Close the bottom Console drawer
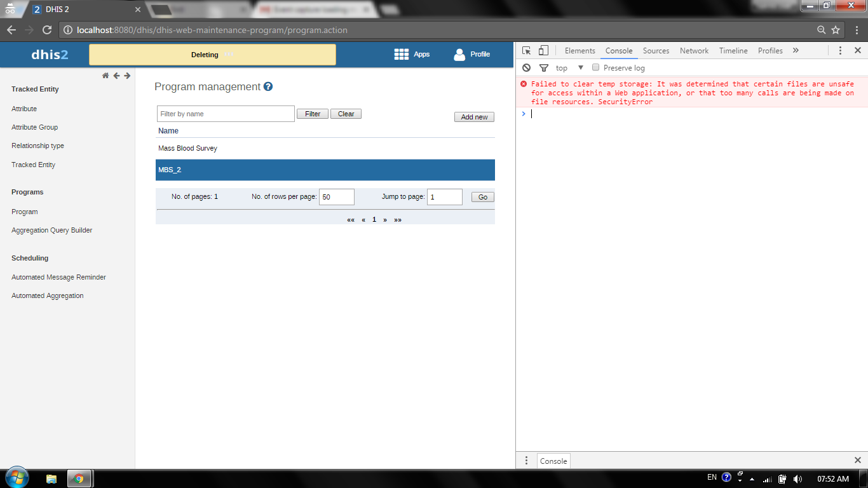The image size is (868, 488). coord(857,461)
